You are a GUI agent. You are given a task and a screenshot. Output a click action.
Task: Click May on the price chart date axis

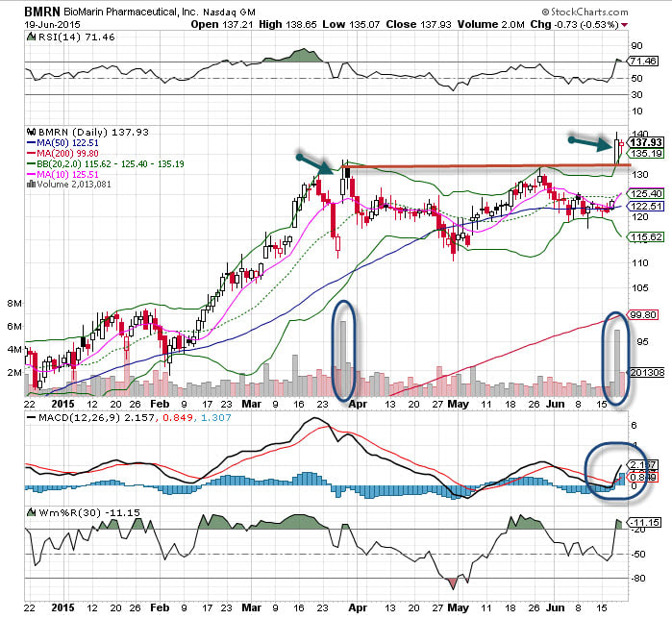click(458, 404)
